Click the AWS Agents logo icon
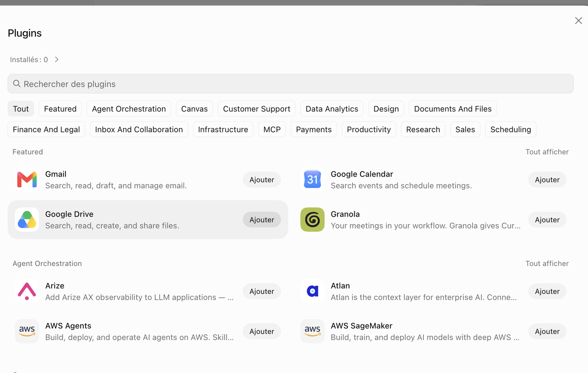The image size is (588, 373). 27,331
